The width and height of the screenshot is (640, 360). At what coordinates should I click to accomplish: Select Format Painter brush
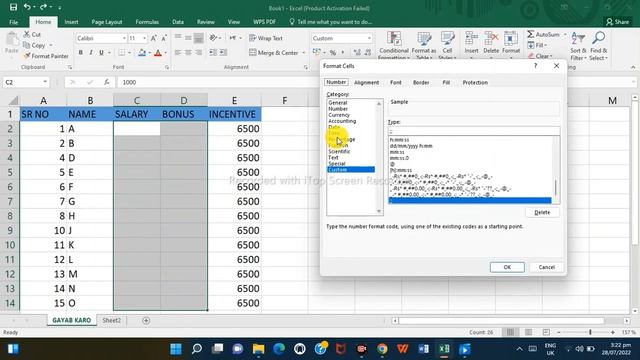click(27, 56)
